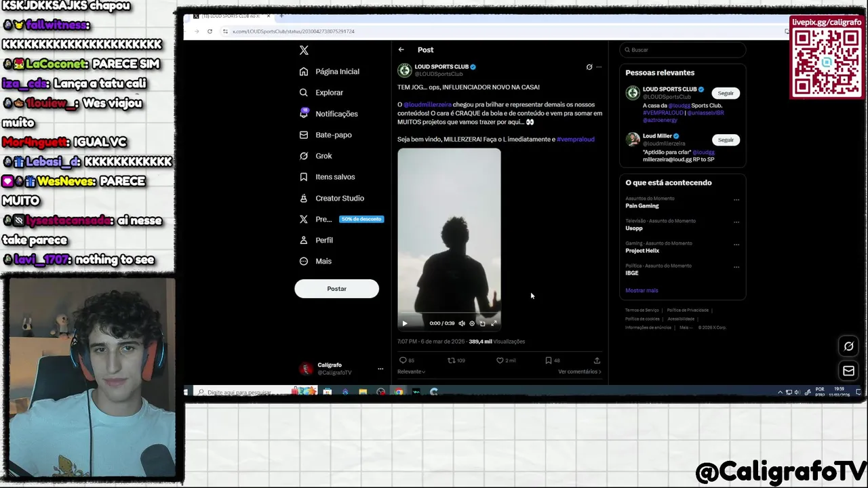
Task: Enter fullscreen on the video
Action: point(494,323)
